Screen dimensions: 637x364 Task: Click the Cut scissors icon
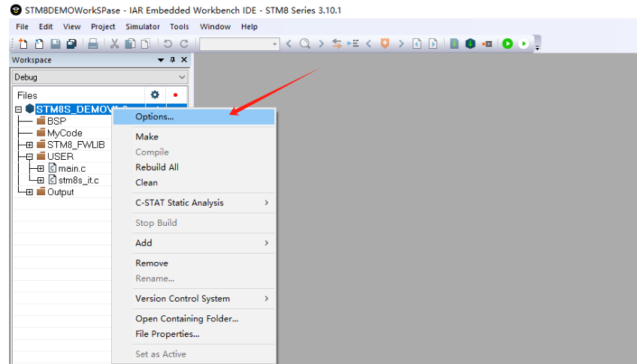115,44
